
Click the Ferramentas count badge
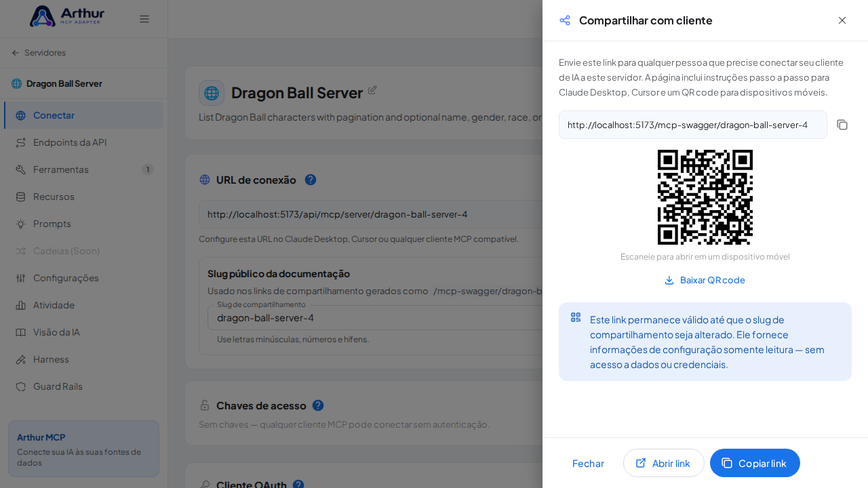(x=148, y=169)
